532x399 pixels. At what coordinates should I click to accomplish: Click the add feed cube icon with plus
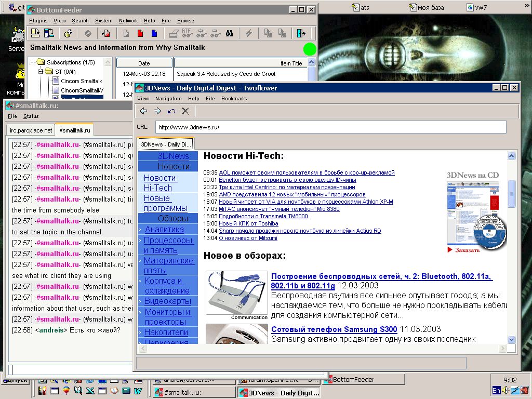68,33
